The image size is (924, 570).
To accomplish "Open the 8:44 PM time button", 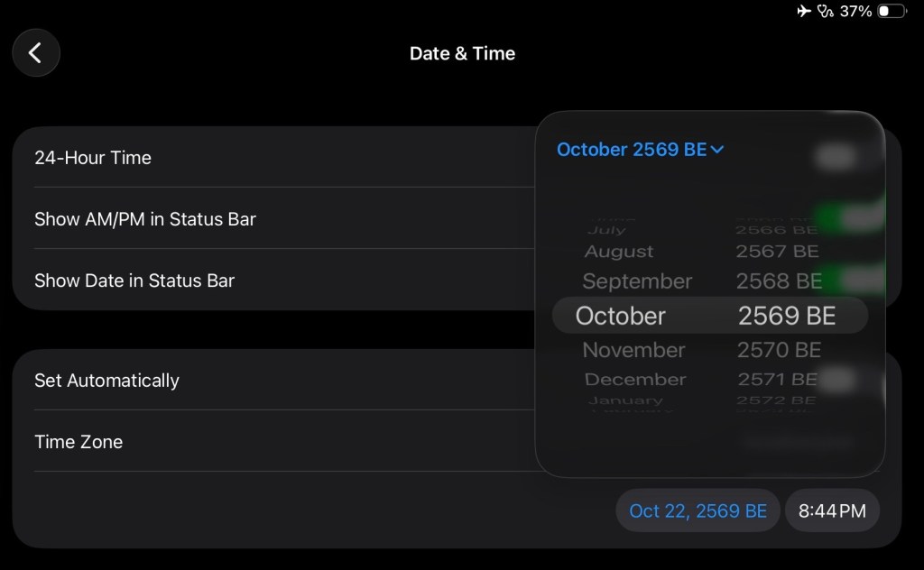I will [832, 511].
